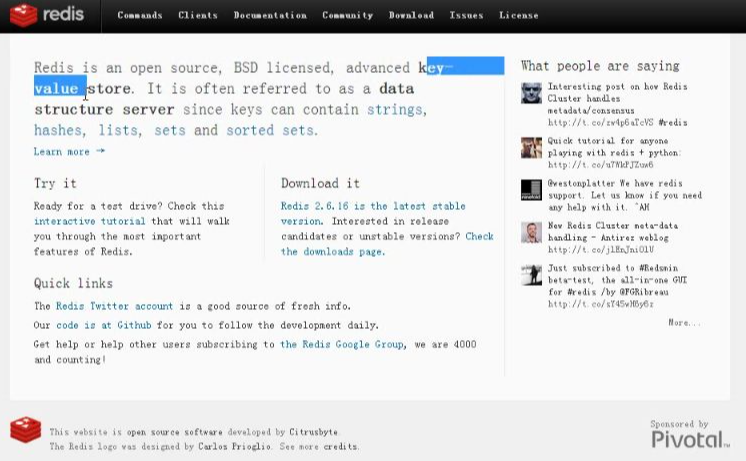Click tweet text Just subscribed to #Redsmin

coord(613,268)
